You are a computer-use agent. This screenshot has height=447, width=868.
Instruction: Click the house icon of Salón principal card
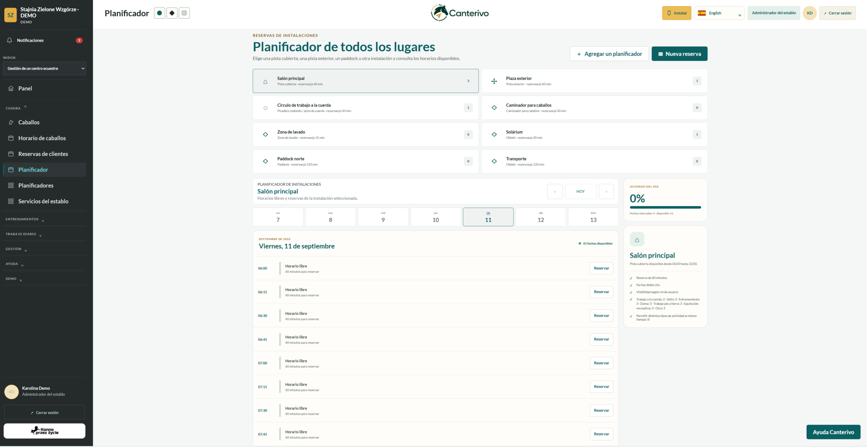(x=265, y=81)
